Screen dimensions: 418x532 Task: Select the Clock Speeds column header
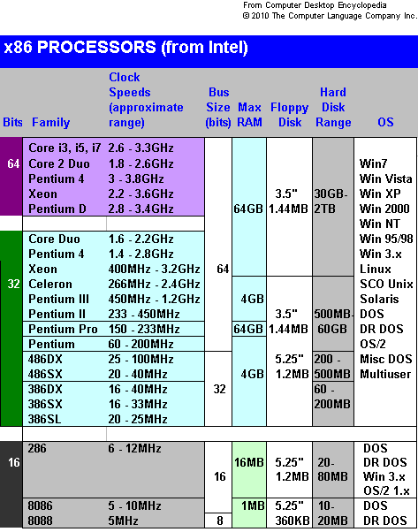click(146, 100)
